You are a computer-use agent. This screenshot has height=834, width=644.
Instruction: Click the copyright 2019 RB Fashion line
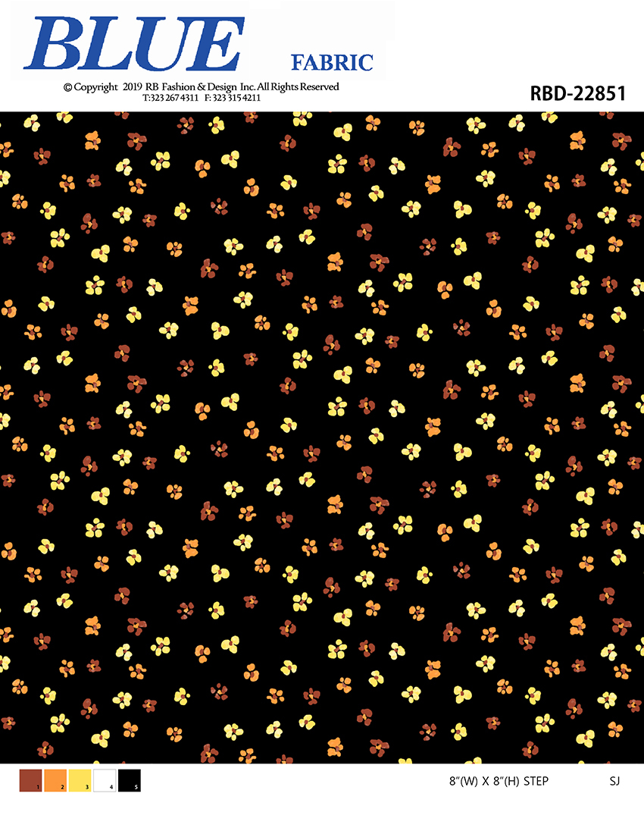click(201, 86)
